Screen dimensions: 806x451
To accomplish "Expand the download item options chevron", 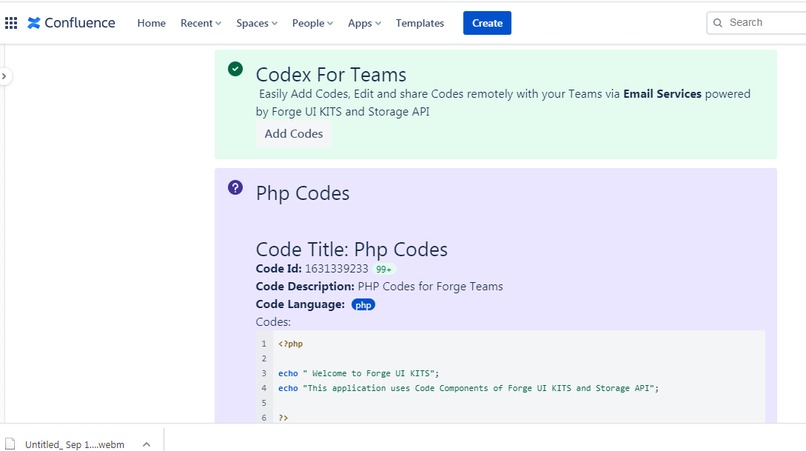I will point(146,444).
